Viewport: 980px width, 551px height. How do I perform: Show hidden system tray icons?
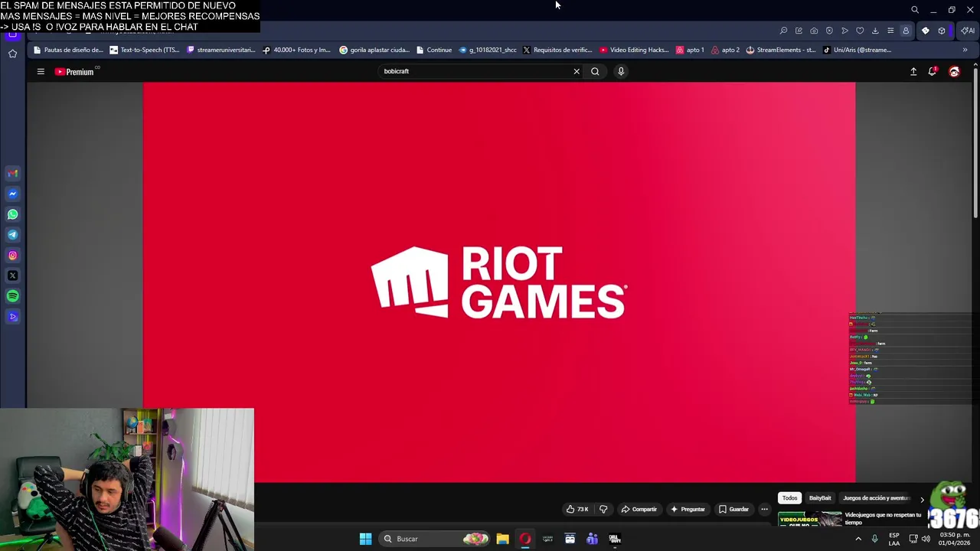click(857, 539)
